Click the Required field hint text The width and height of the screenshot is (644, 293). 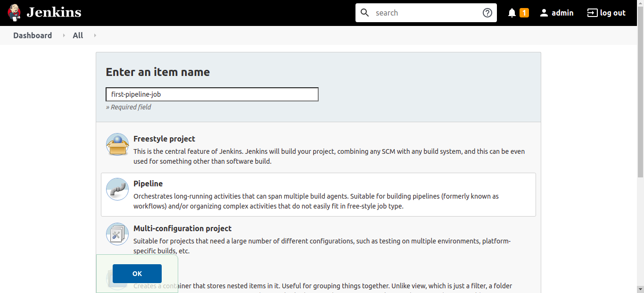pyautogui.click(x=128, y=107)
